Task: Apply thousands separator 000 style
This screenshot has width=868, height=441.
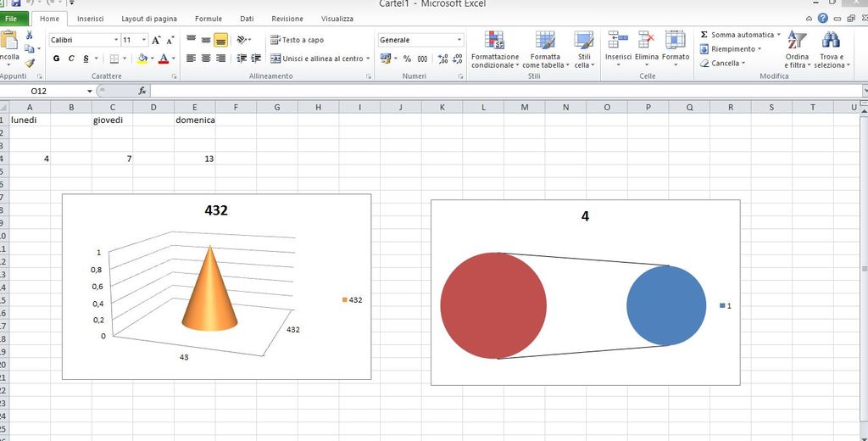Action: [422, 59]
